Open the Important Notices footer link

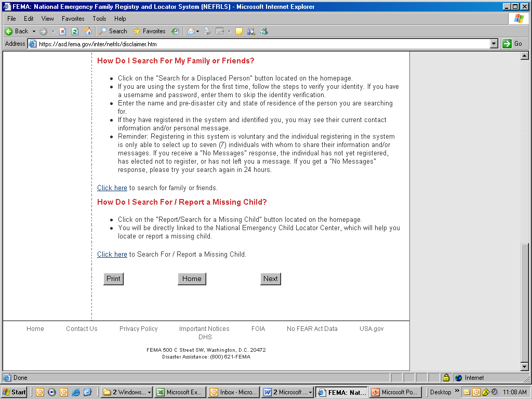tap(204, 329)
